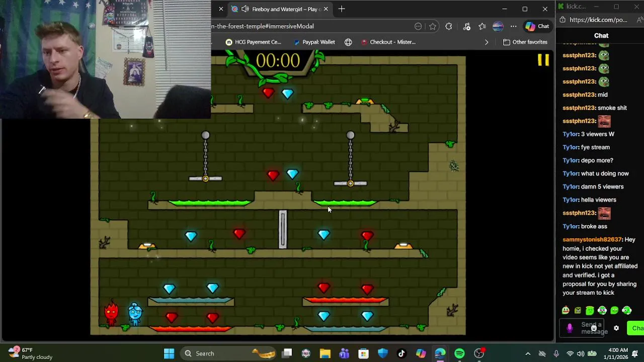Open the Copilot Chat button
Viewport: 644px width, 362px height.
[538, 26]
